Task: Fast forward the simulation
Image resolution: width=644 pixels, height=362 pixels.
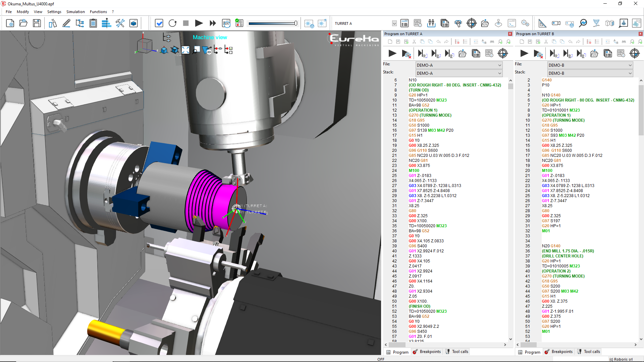Action: (x=213, y=23)
